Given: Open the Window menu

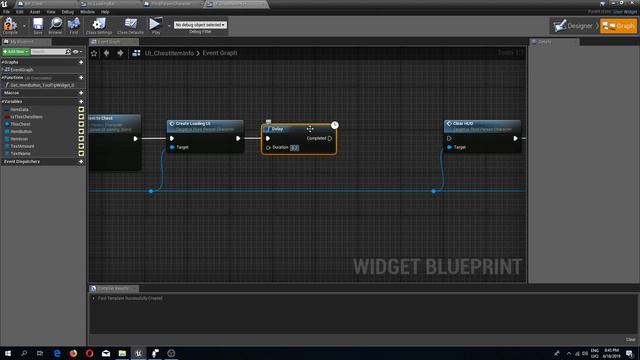Looking at the screenshot, I should 87,12.
